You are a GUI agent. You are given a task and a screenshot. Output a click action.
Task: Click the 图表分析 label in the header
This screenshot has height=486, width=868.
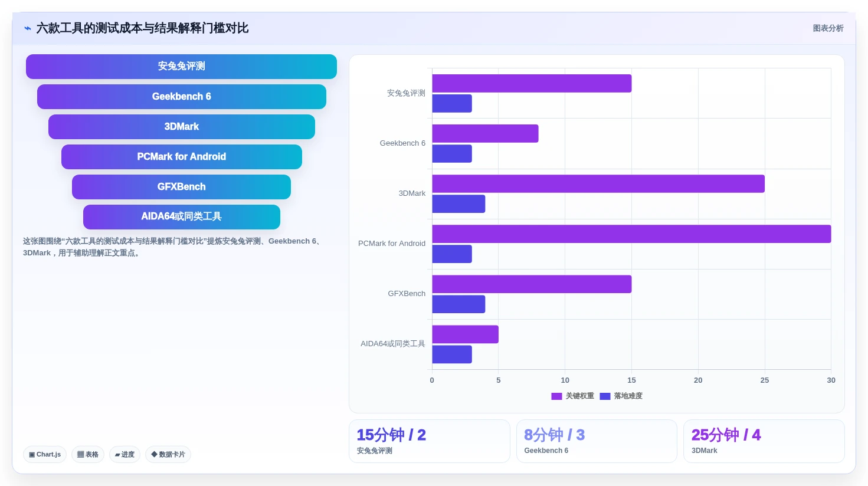[x=828, y=28]
